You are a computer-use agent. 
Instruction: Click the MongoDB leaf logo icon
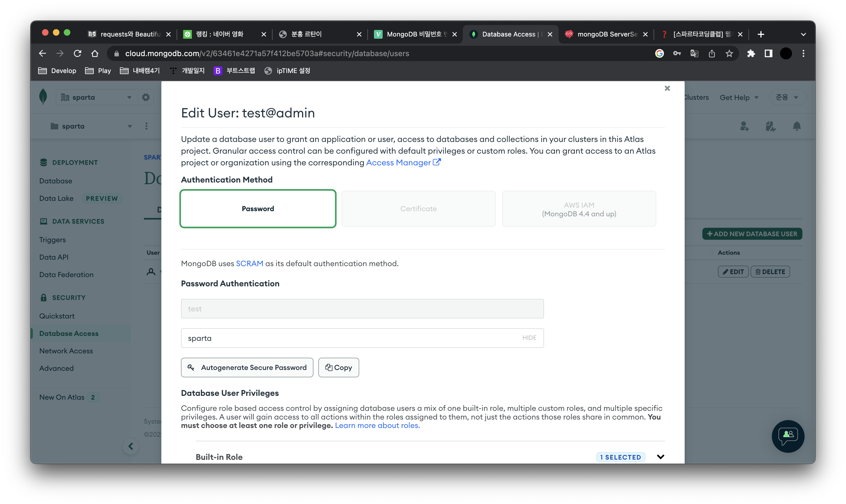click(43, 97)
